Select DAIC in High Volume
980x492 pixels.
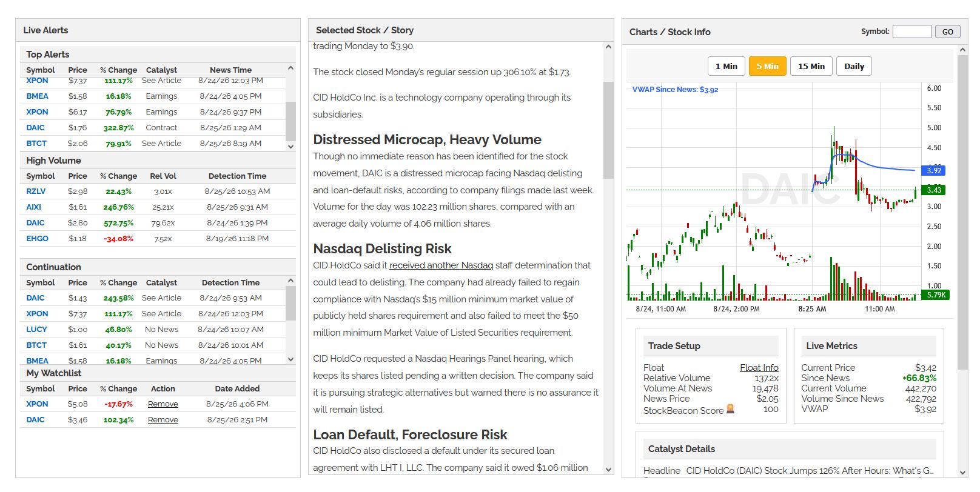pyautogui.click(x=35, y=222)
